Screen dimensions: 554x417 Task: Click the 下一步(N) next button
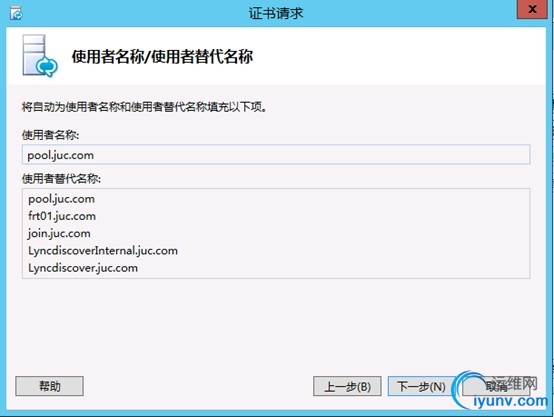(421, 386)
